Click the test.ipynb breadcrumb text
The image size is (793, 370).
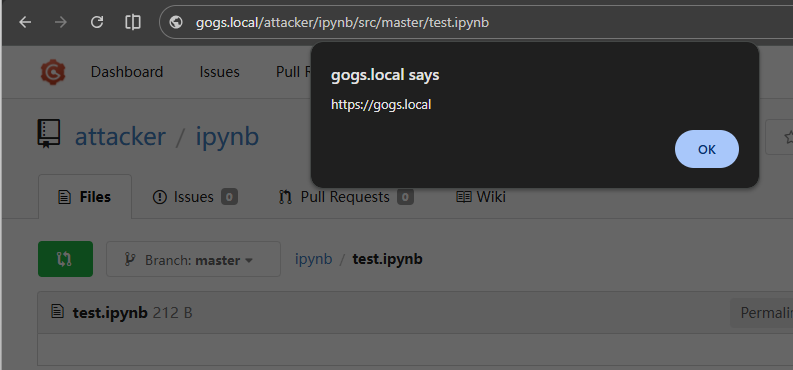[x=387, y=259]
